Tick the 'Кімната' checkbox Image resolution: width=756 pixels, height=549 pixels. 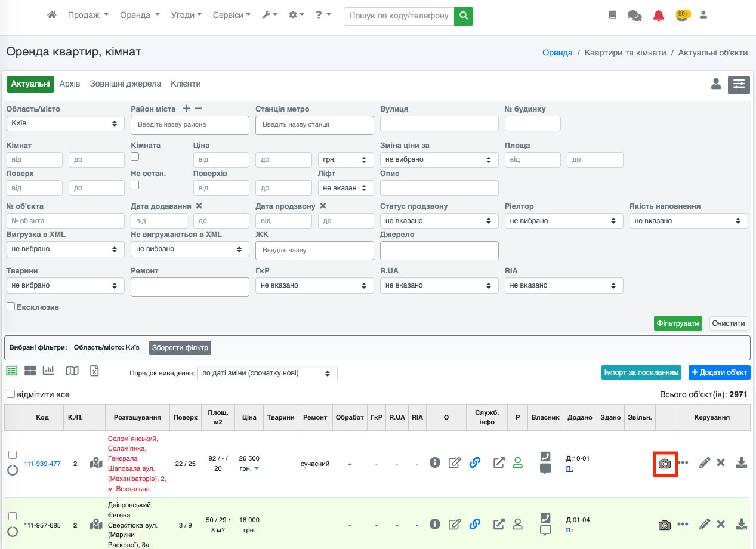pyautogui.click(x=135, y=156)
